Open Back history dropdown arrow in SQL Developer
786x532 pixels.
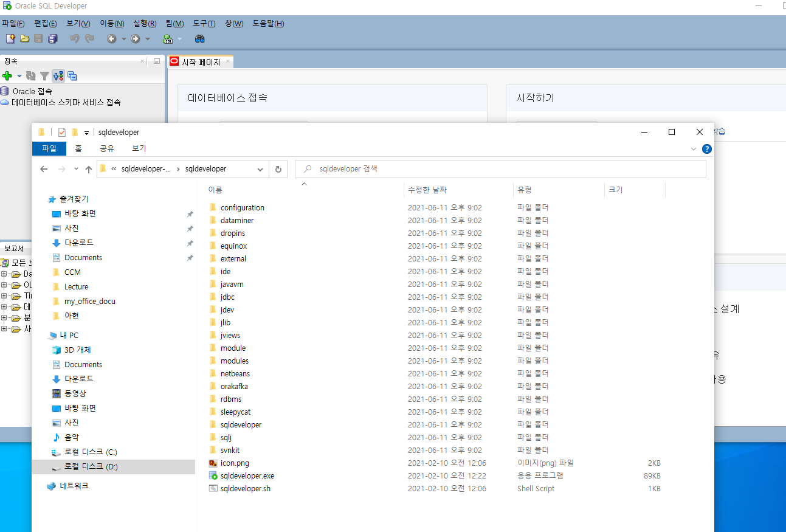coord(123,39)
